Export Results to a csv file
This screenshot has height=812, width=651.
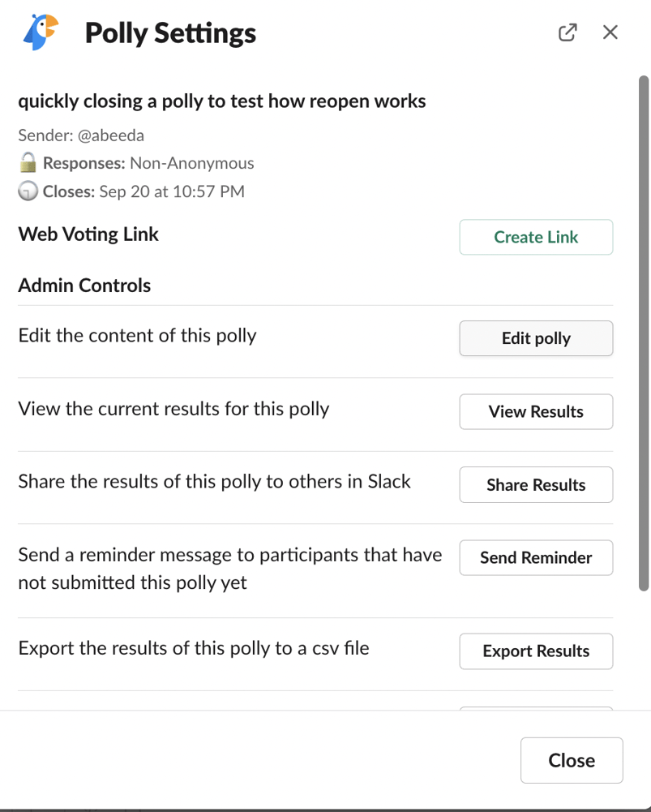click(x=536, y=651)
